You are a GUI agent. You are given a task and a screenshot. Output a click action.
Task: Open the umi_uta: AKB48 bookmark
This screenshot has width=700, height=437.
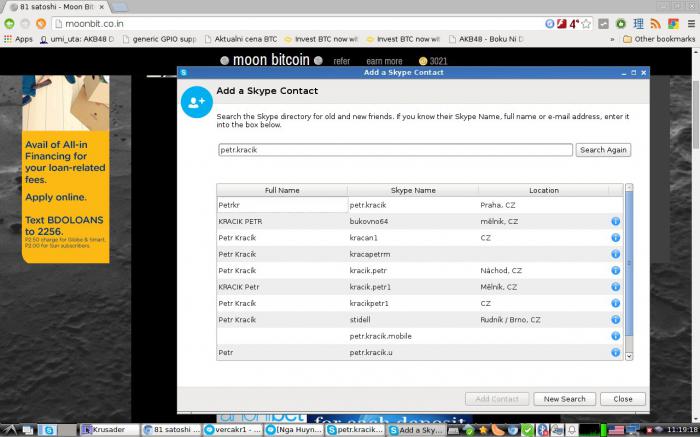[77, 39]
